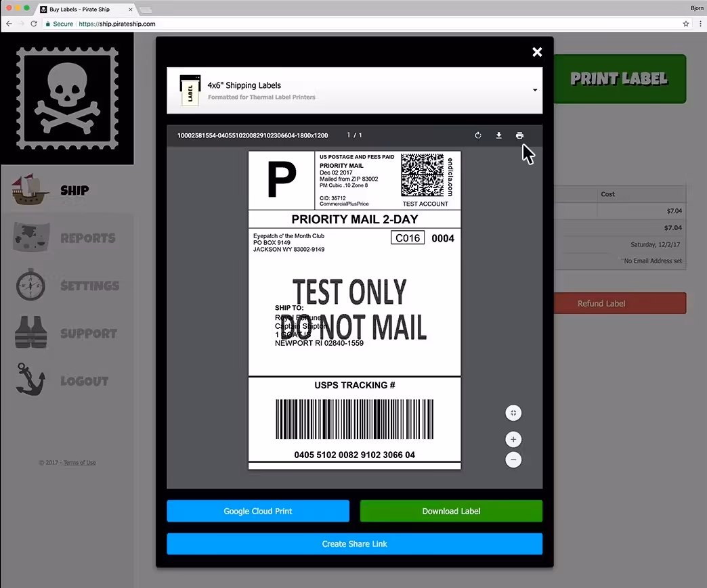Click the green Download Label button
Screen dimensions: 707x588
tap(451, 511)
